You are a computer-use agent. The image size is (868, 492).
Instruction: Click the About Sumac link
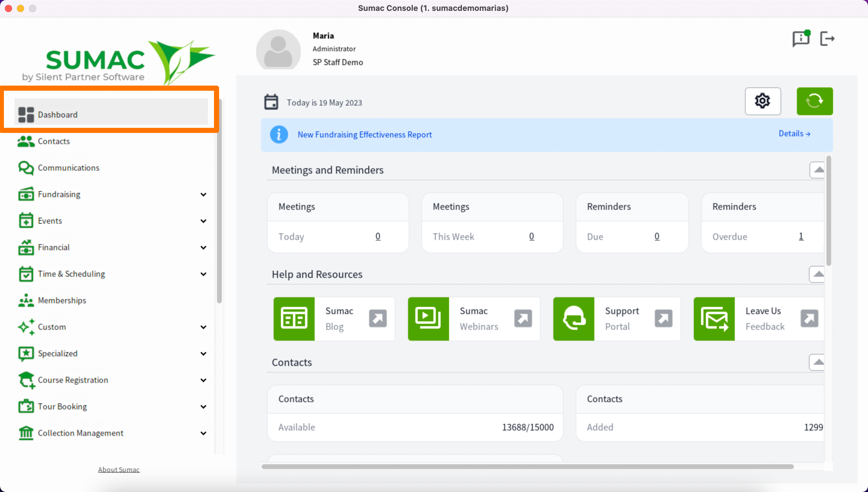pos(118,469)
